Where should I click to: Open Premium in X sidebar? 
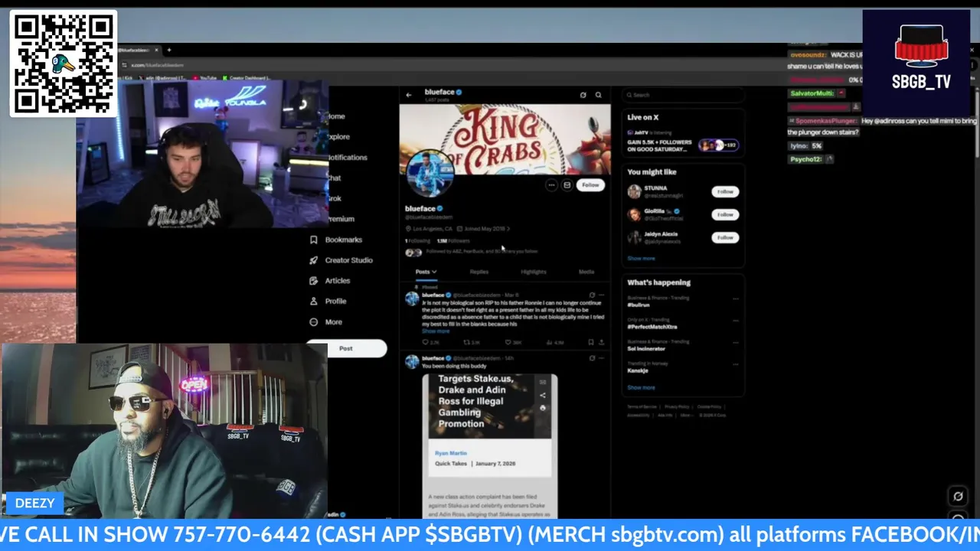(x=341, y=219)
